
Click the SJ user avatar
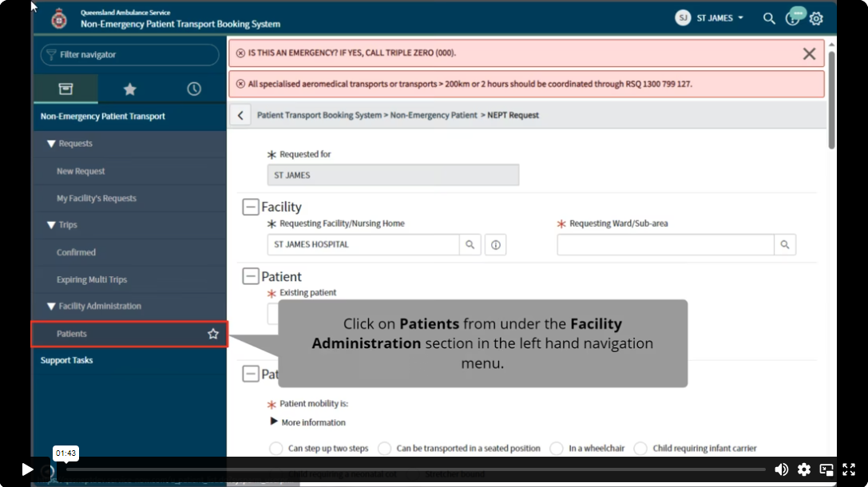pos(683,18)
